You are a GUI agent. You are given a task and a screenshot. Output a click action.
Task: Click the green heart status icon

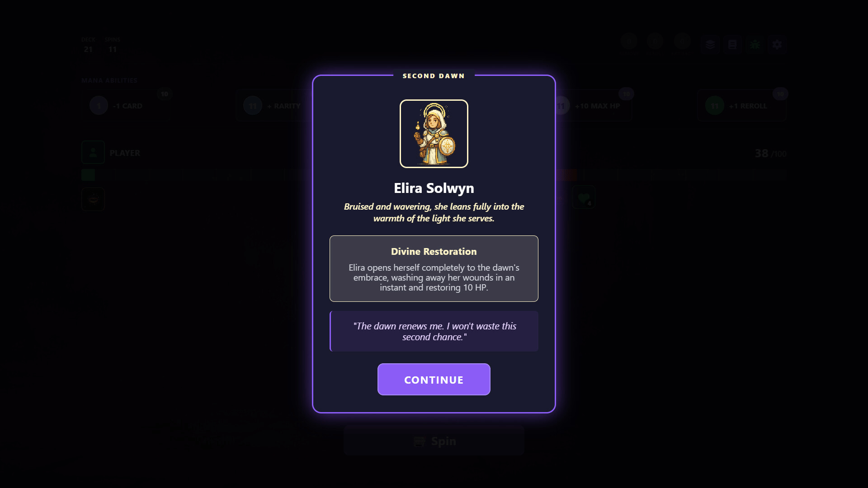coord(584,197)
